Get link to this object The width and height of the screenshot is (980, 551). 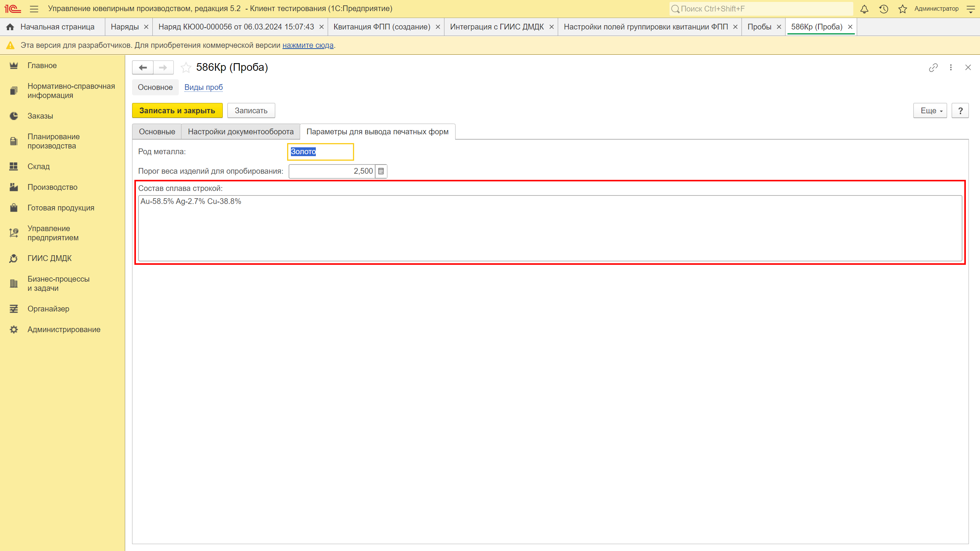(x=933, y=68)
